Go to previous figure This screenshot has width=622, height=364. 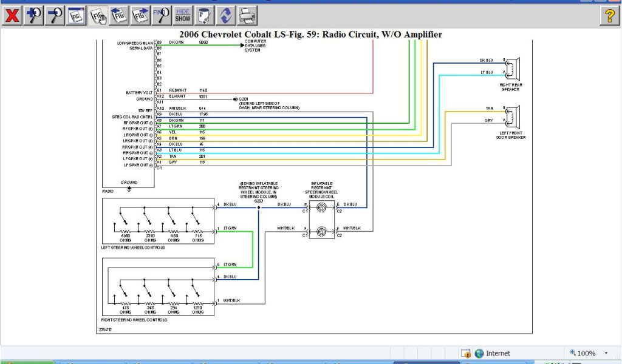click(x=120, y=15)
